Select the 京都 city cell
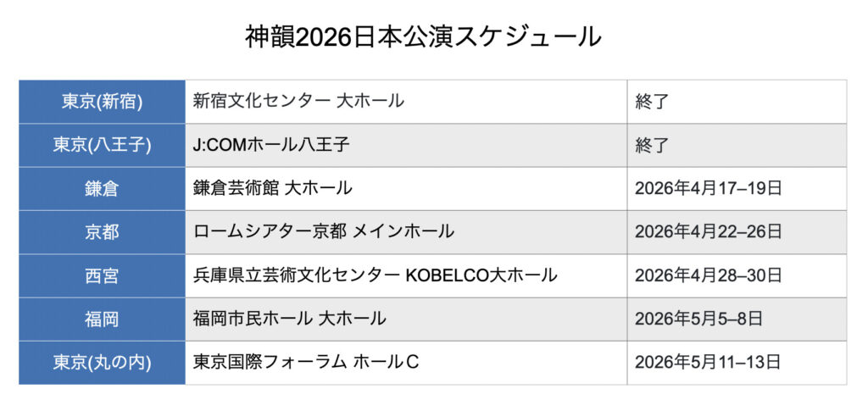 [102, 232]
